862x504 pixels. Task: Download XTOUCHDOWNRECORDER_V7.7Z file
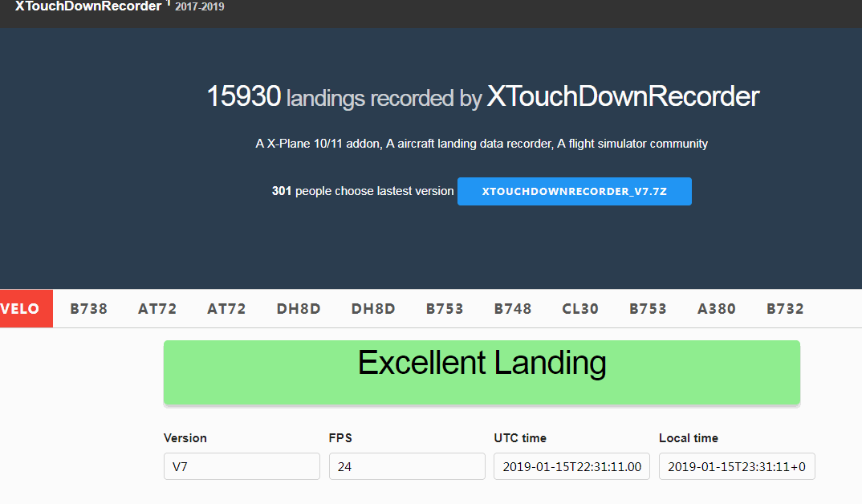575,191
